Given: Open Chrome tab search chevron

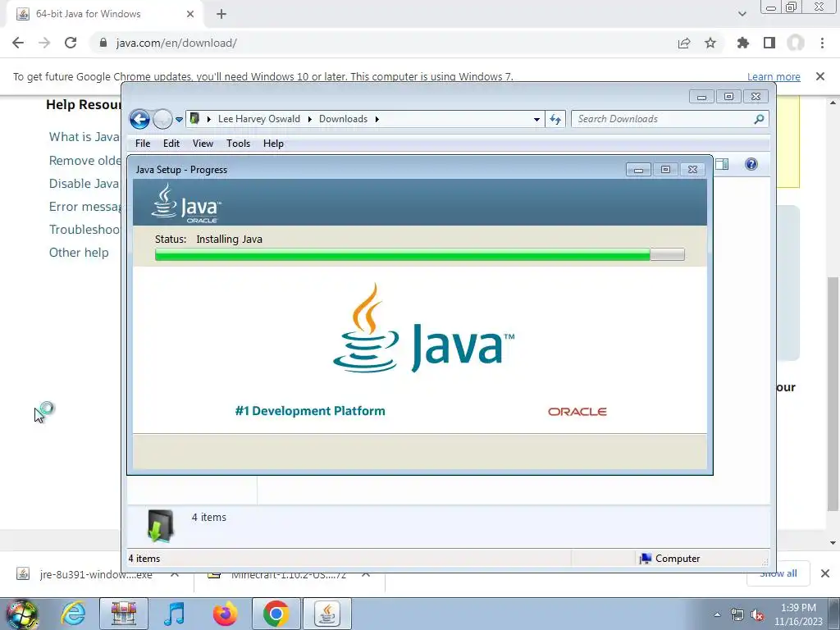Looking at the screenshot, I should pyautogui.click(x=742, y=14).
